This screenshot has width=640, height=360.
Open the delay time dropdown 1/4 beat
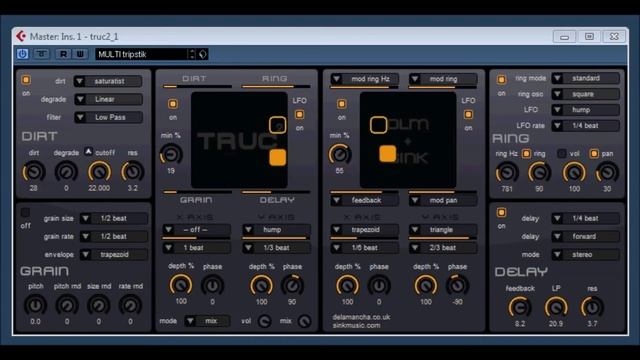(x=585, y=218)
